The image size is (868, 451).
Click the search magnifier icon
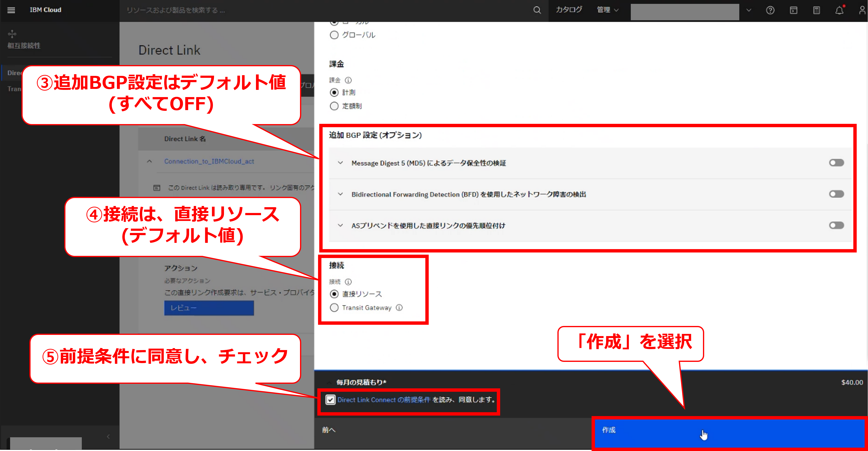coord(537,10)
